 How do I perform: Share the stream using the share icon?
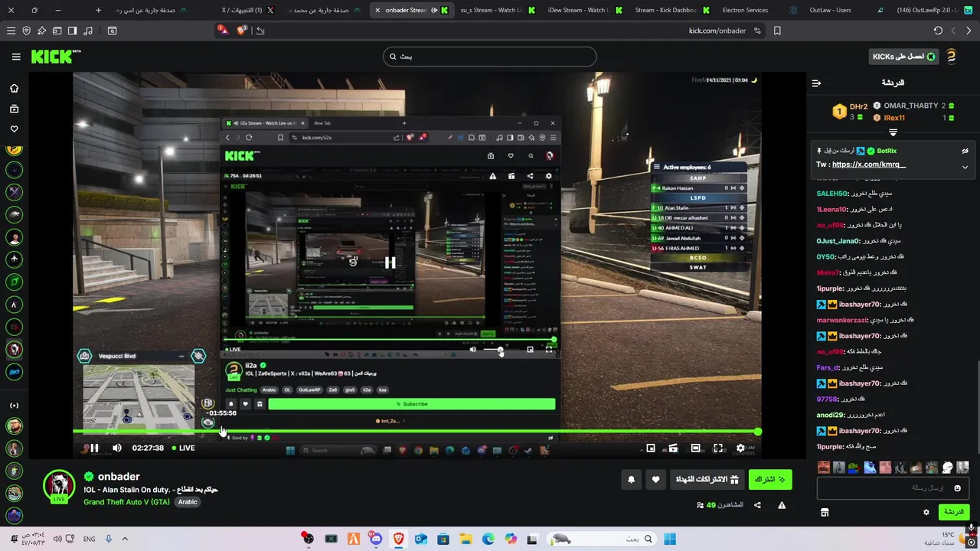(x=757, y=505)
